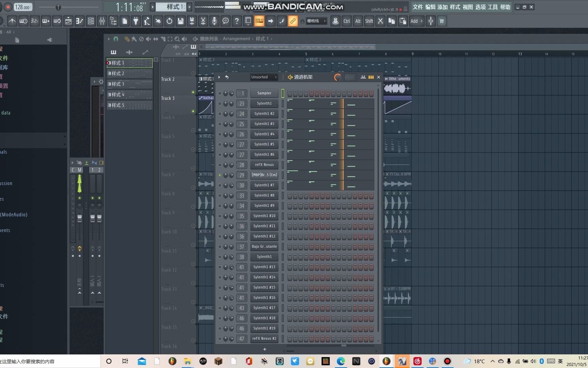Click the scissors audio editor icon
This screenshot has height=368, width=588.
(x=203, y=21)
